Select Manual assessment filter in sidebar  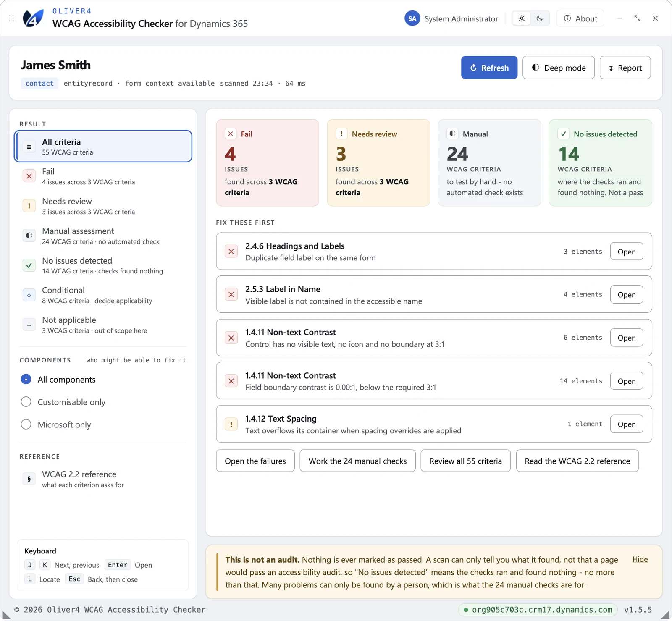point(103,236)
